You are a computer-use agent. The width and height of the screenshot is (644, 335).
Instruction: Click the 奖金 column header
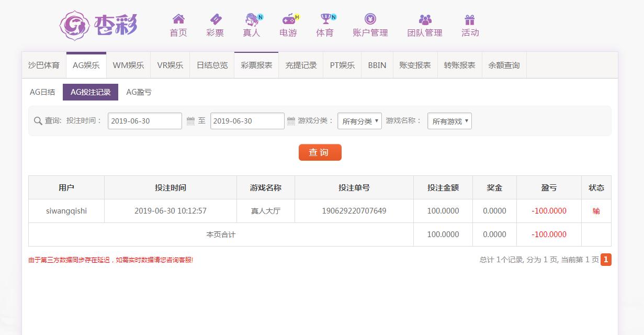click(x=494, y=187)
